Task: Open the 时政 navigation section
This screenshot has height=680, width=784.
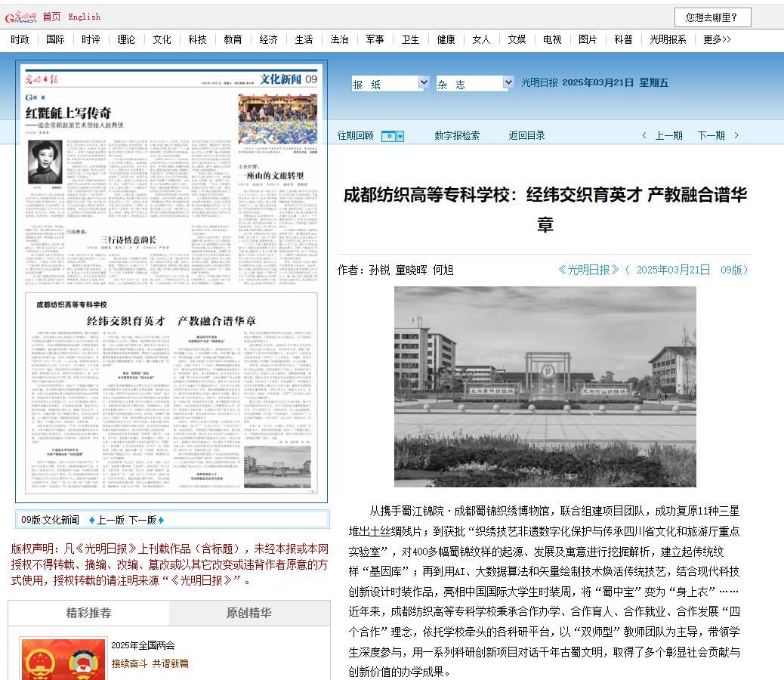Action: [20, 39]
